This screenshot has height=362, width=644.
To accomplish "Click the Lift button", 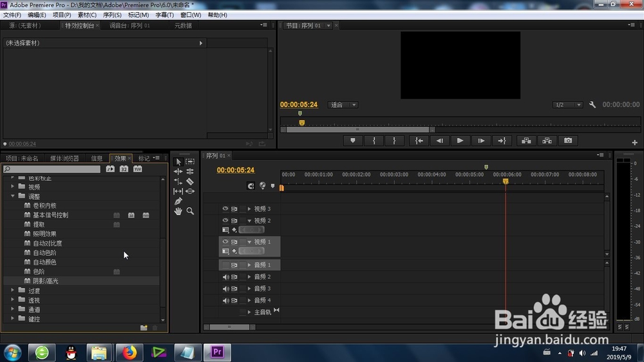I will [526, 140].
